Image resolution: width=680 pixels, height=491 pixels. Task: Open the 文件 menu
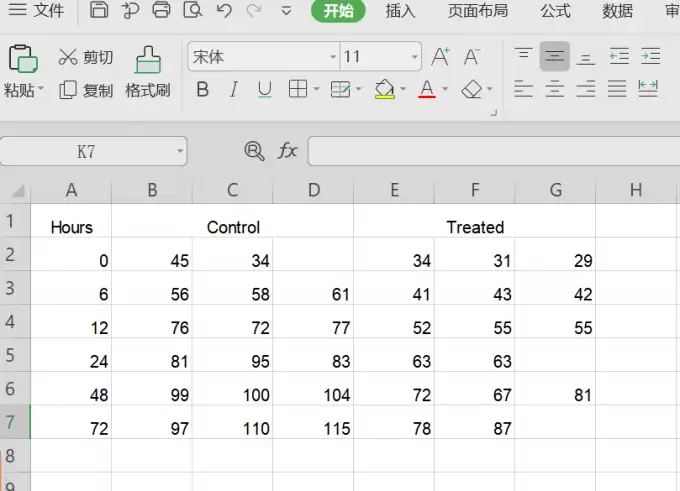pos(36,10)
